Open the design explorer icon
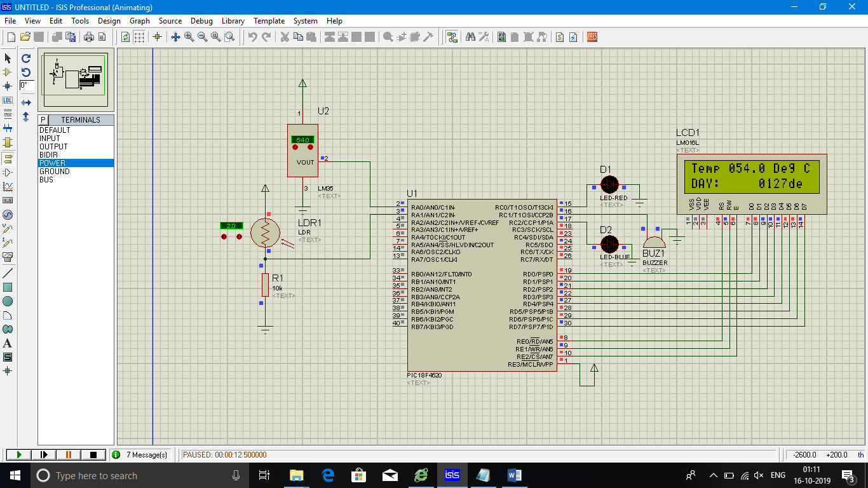The image size is (868, 488). 501,37
